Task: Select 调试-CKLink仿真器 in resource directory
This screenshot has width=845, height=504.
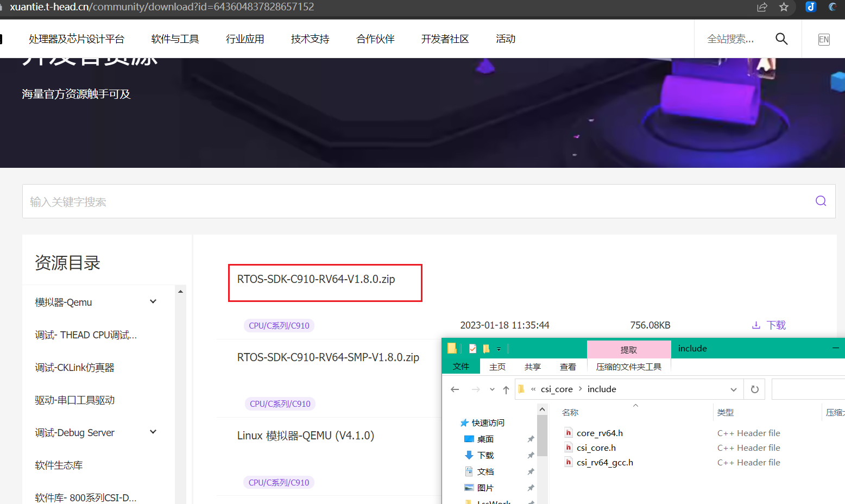Action: point(75,368)
